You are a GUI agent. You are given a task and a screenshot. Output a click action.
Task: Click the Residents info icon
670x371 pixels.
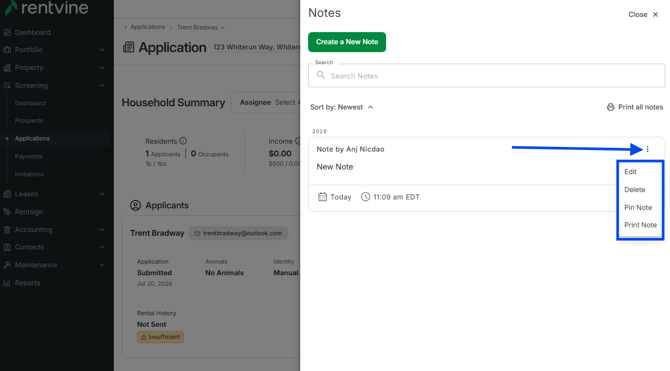(183, 141)
